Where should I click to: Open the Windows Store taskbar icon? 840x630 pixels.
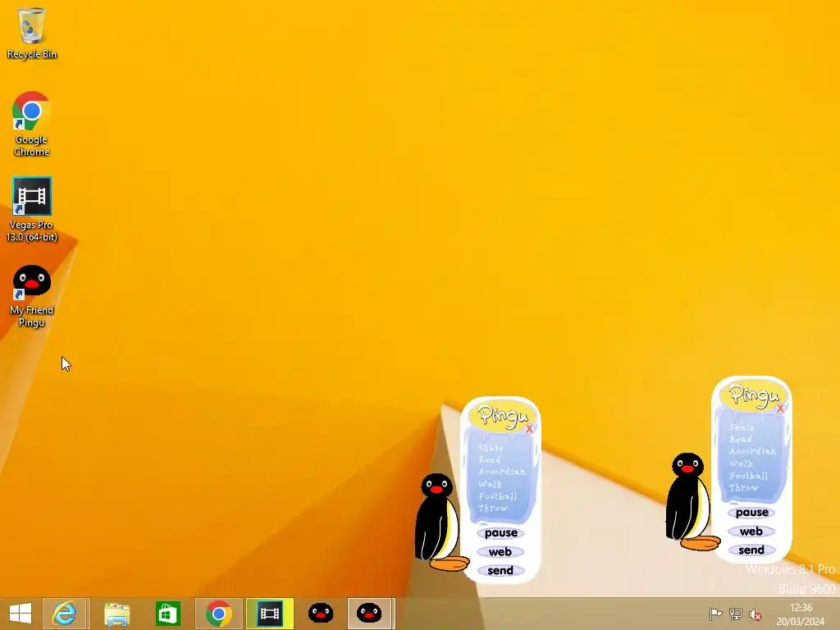click(x=167, y=614)
